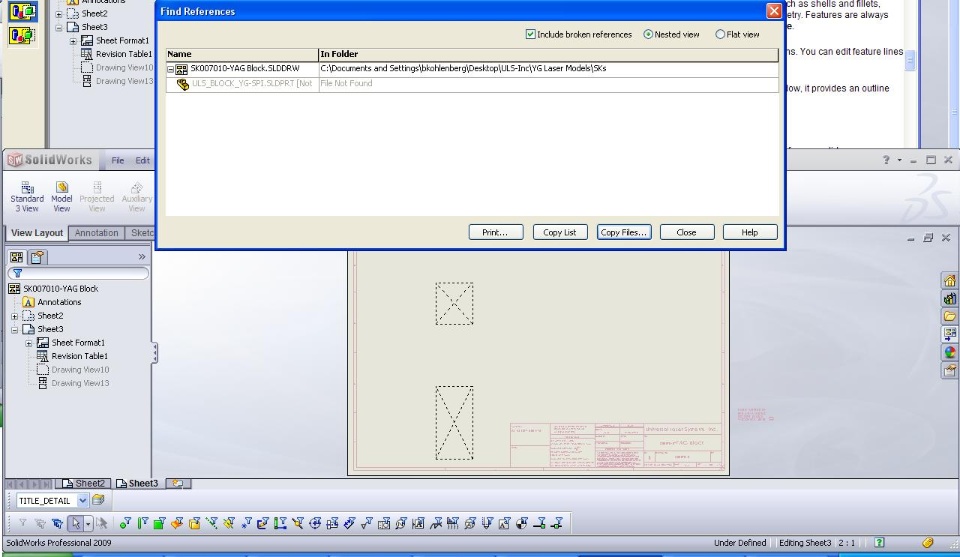Click the Copy Files... button

pos(623,233)
